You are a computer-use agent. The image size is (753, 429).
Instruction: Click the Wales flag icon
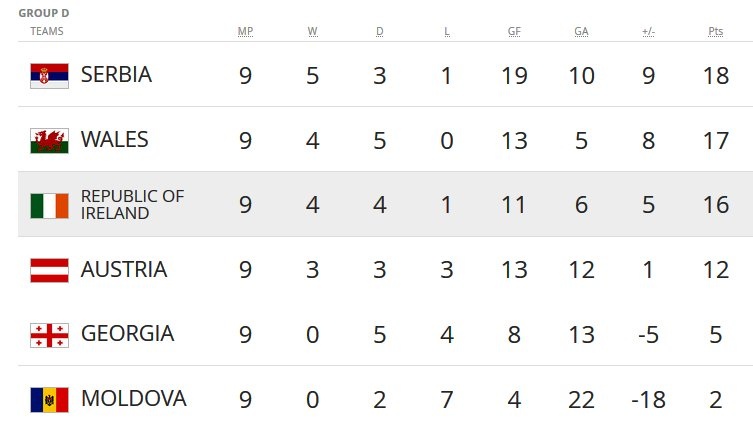(49, 140)
